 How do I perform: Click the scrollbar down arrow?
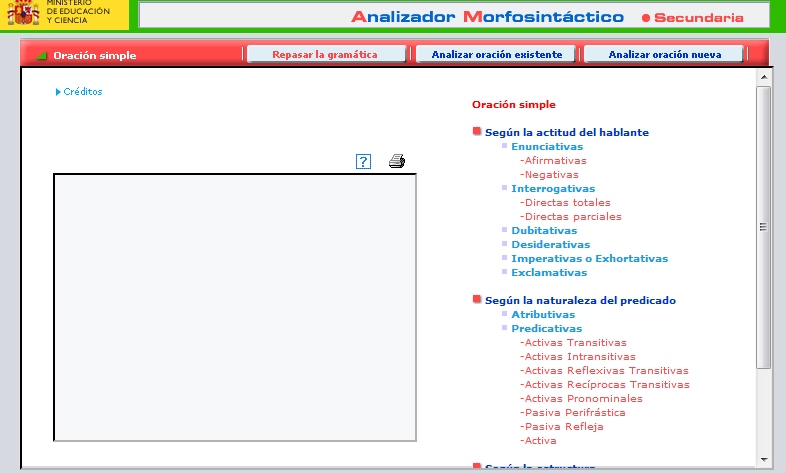click(x=764, y=459)
